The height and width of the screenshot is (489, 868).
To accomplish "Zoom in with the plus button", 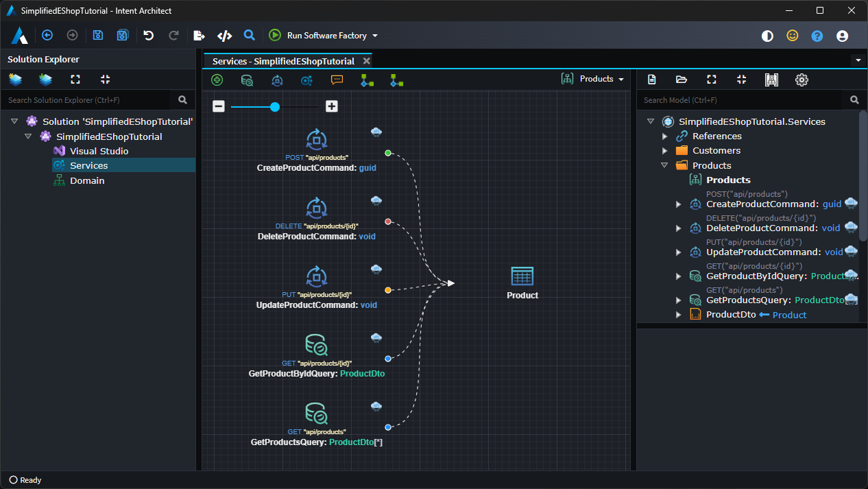I will coord(332,106).
